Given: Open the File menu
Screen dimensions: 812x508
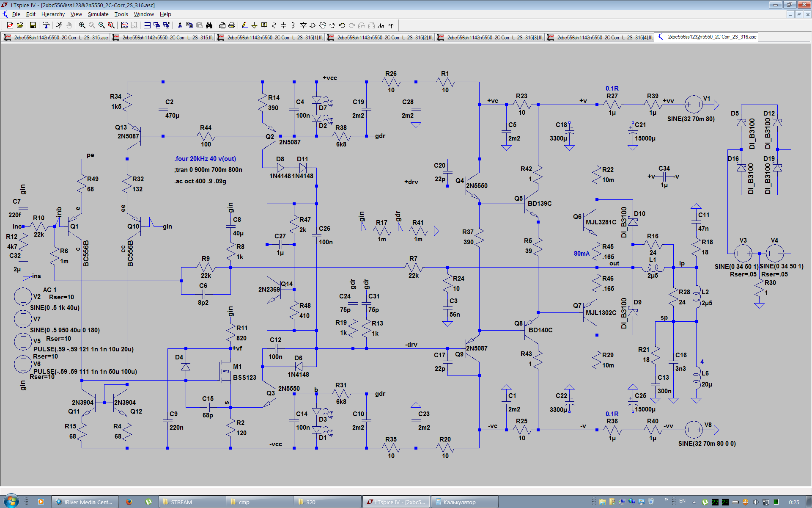Looking at the screenshot, I should (16, 14).
